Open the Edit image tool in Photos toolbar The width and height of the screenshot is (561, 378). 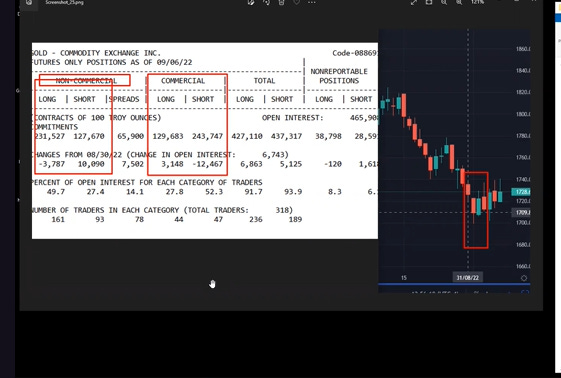click(x=251, y=2)
